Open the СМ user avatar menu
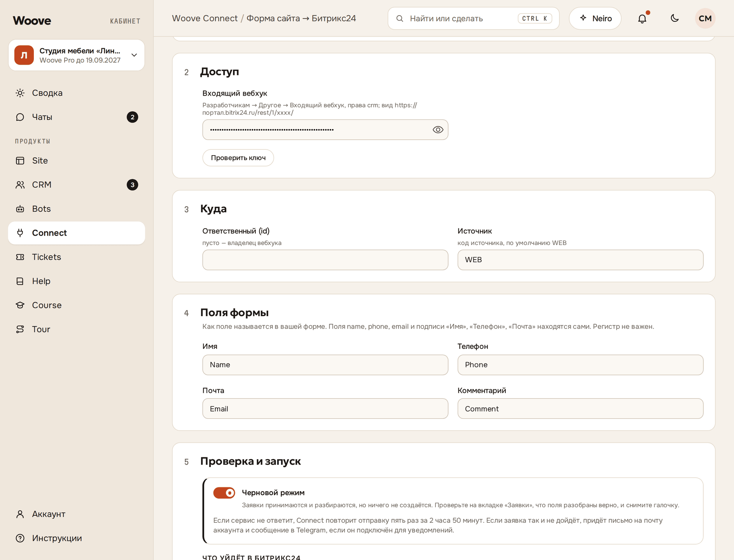Image resolution: width=734 pixels, height=560 pixels. click(x=705, y=18)
